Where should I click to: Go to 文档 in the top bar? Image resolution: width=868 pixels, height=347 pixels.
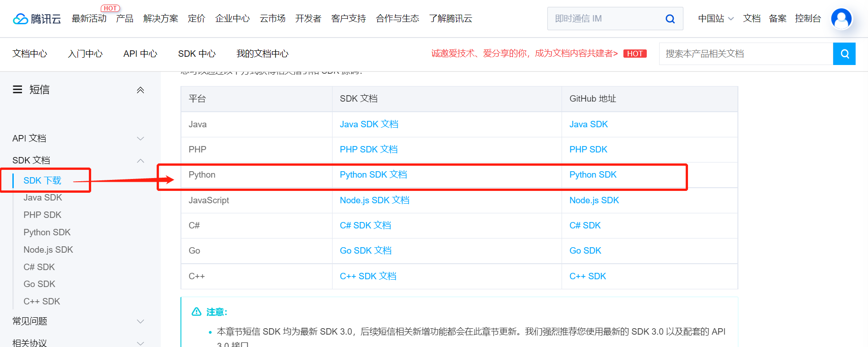(x=752, y=18)
